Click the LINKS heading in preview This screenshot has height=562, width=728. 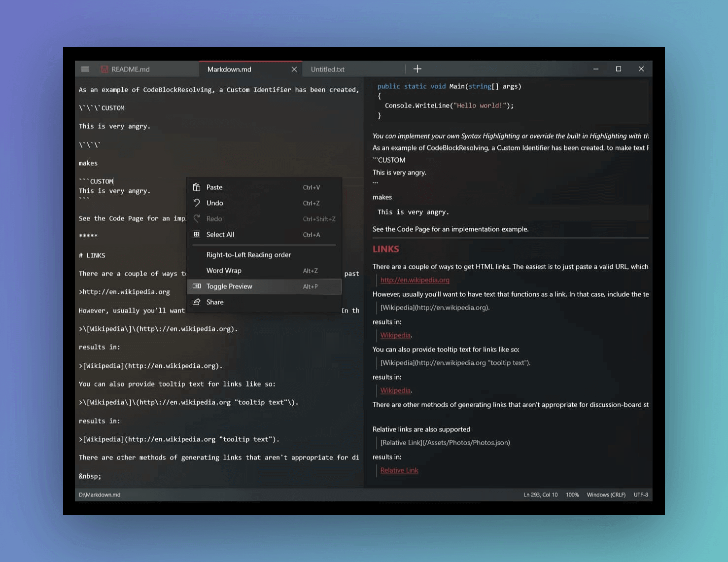(x=386, y=249)
